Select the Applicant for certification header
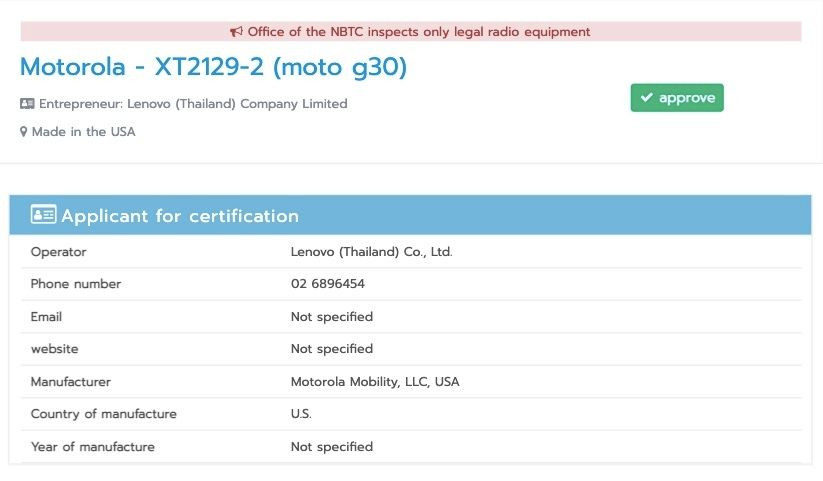 [180, 216]
